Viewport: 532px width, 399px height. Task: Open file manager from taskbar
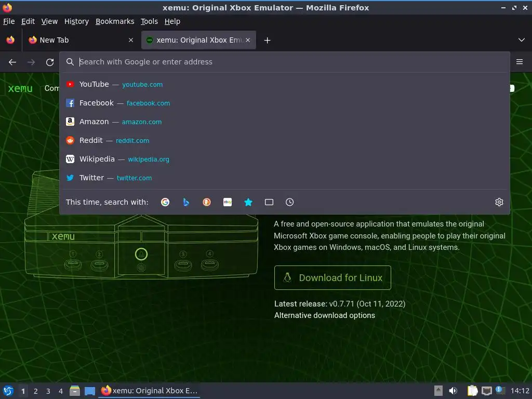tap(75, 391)
